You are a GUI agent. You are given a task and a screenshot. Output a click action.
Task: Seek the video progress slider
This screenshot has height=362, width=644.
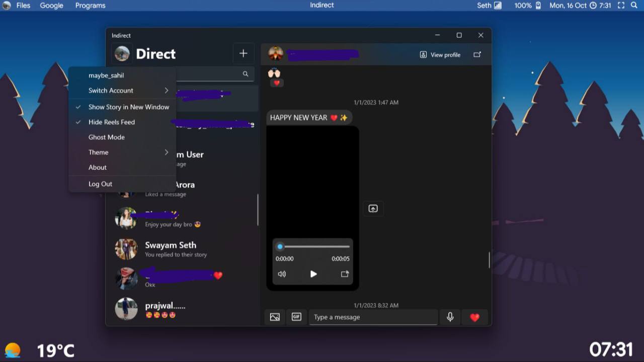[x=313, y=247]
